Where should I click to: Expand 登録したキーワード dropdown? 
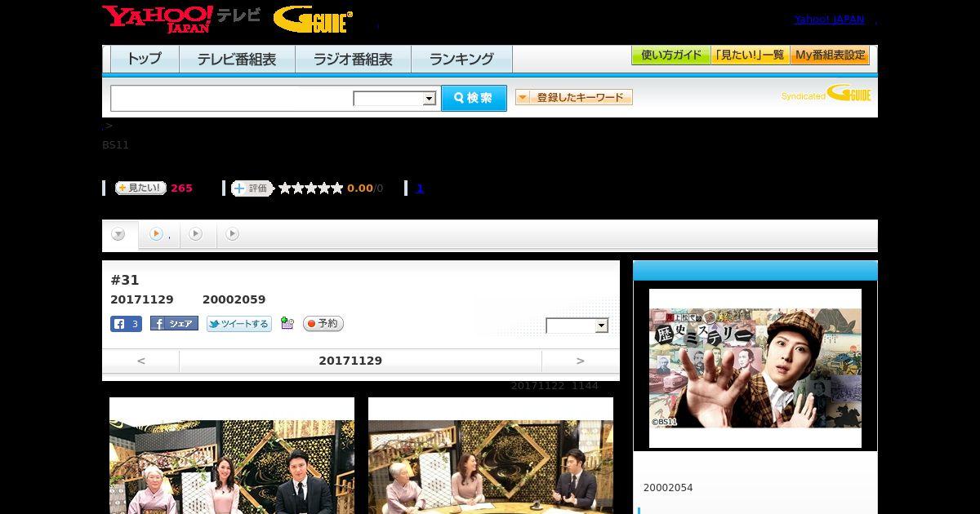[x=574, y=98]
